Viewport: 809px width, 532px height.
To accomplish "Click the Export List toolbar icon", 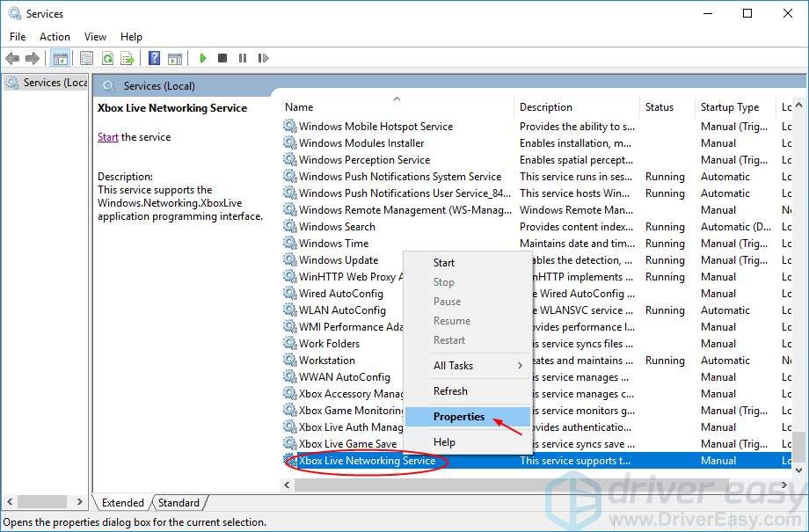I will click(x=128, y=58).
